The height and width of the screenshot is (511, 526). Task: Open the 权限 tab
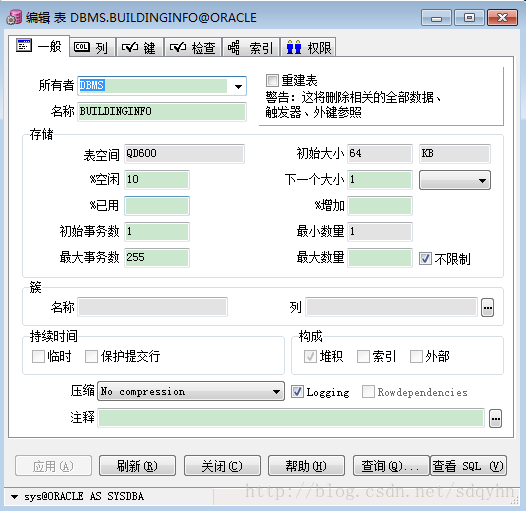pyautogui.click(x=308, y=47)
